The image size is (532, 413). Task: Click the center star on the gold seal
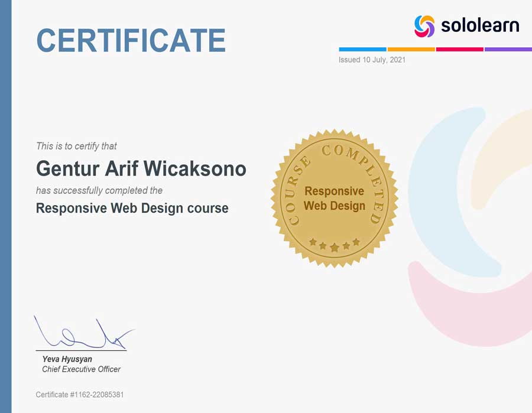(335, 248)
